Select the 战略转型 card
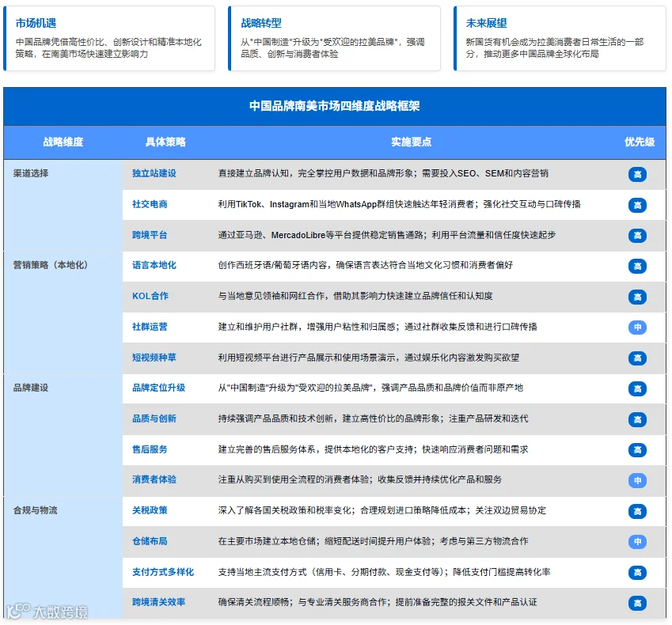Viewport: 672px width, 625px height. point(334,38)
